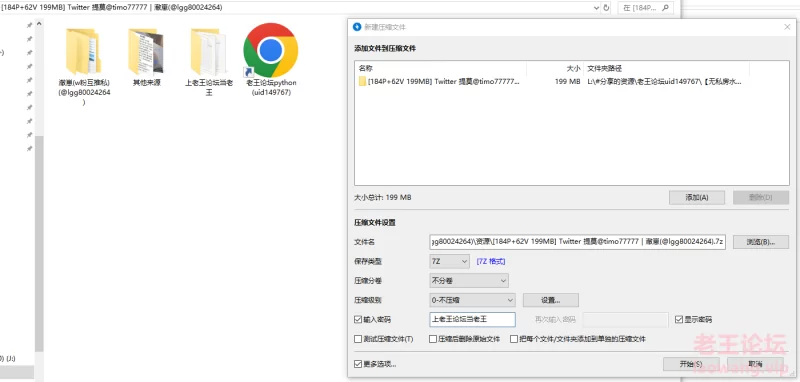The image size is (800, 382).
Task: Click the blue archive app icon in dialog title
Action: [357, 27]
